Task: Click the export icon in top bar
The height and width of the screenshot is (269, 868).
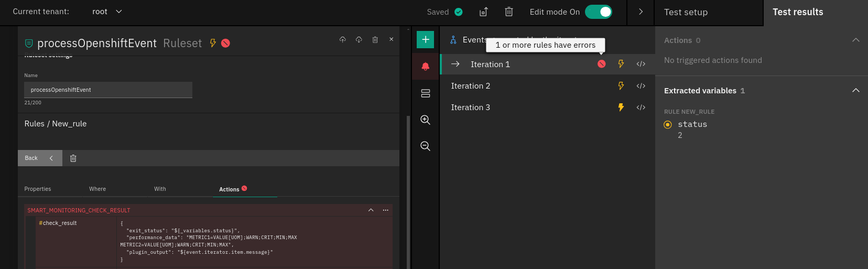Action: (x=483, y=12)
